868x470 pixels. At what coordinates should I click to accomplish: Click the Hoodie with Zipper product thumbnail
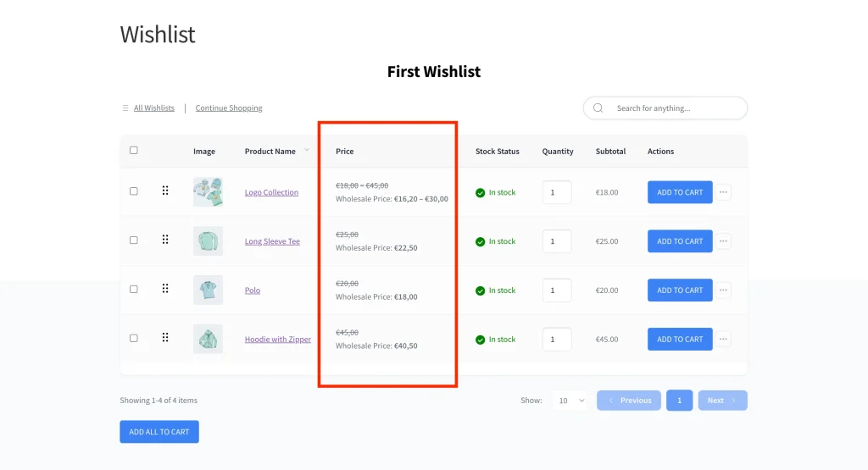point(209,339)
